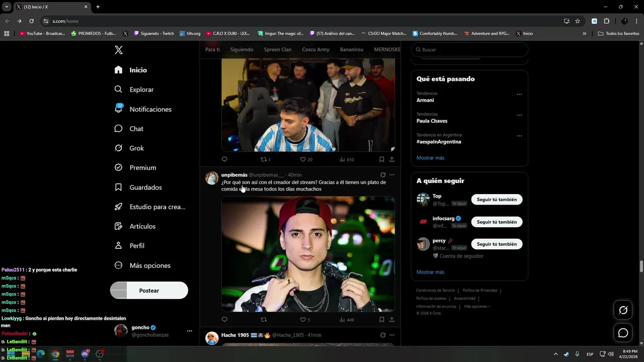The width and height of the screenshot is (644, 362).
Task: Share the unpibemás post
Action: pos(392,320)
